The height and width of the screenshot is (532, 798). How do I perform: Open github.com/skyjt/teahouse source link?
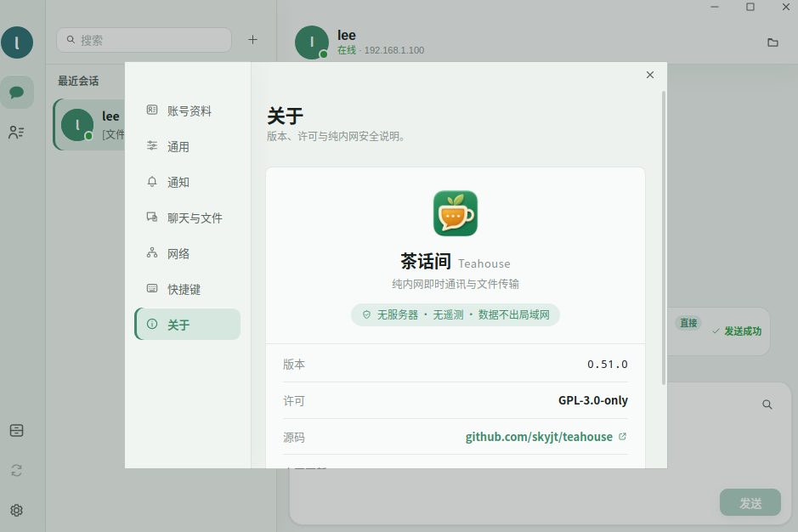[539, 437]
